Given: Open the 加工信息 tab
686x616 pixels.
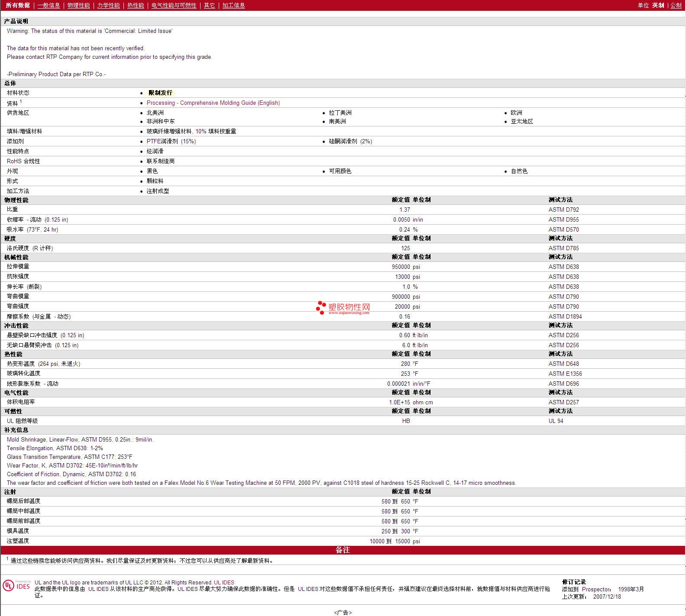Looking at the screenshot, I should pos(233,5).
